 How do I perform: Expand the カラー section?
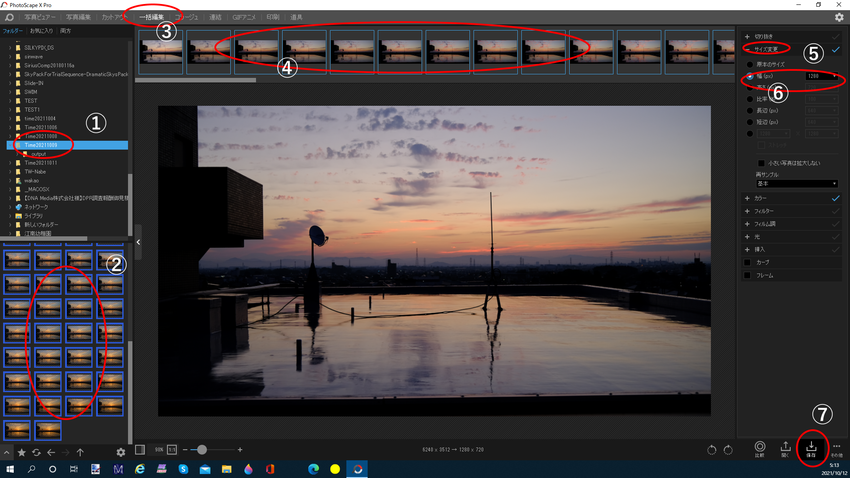[747, 198]
